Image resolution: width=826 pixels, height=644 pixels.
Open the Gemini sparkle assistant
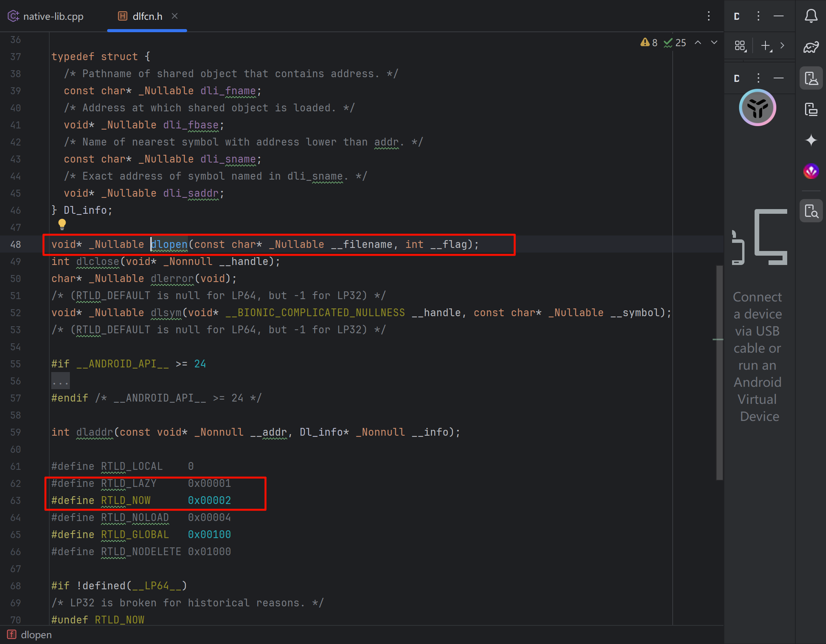point(811,140)
